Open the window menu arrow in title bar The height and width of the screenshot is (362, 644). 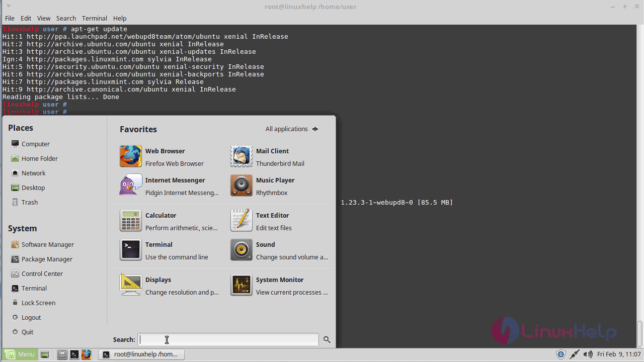click(9, 7)
